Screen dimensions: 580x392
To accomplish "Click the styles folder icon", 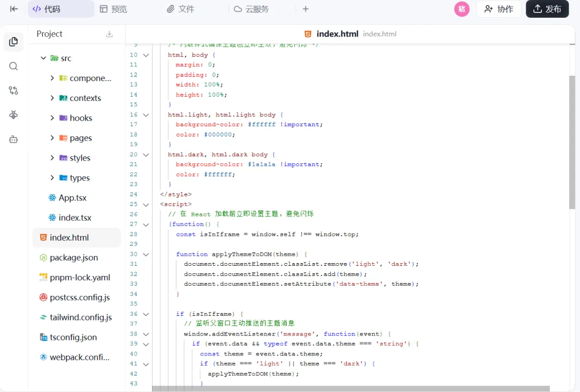I will tap(63, 158).
